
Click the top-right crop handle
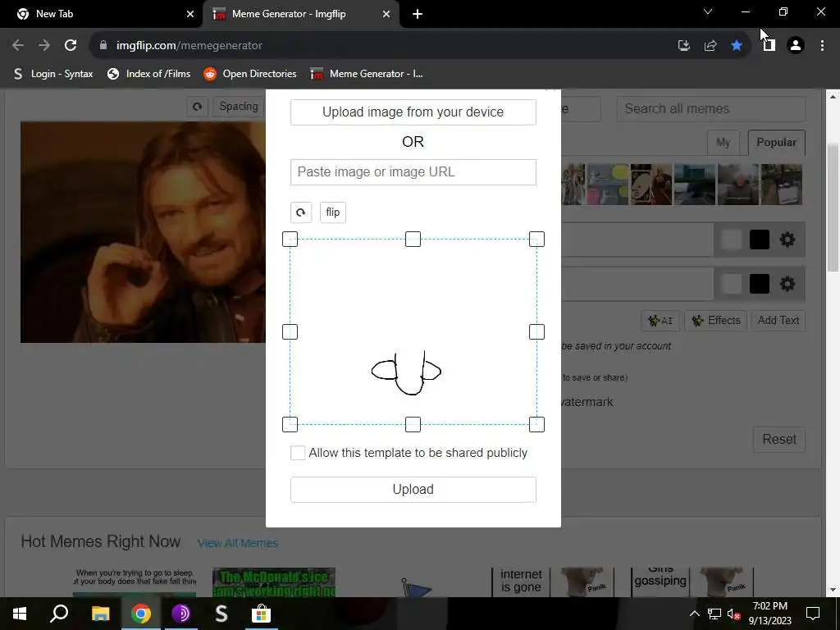(x=536, y=239)
